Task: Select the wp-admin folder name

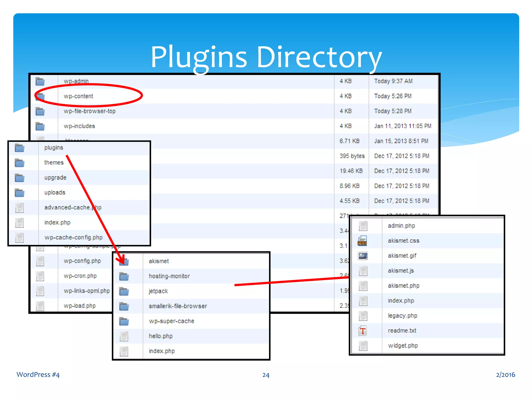Action: pos(76,81)
